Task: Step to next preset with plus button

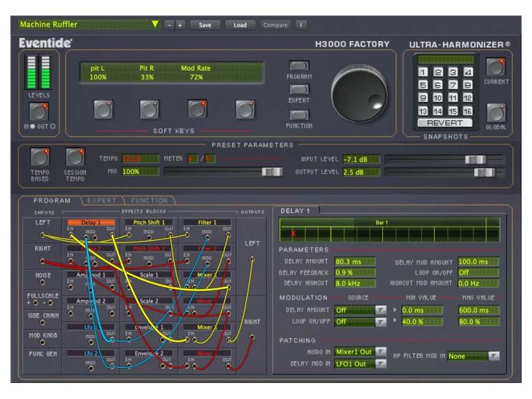Action: pyautogui.click(x=180, y=25)
